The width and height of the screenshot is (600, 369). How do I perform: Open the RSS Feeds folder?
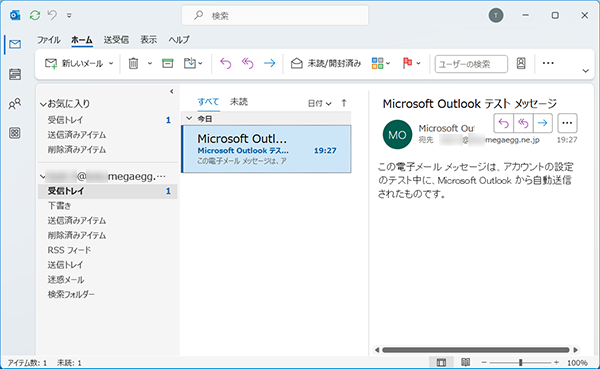click(x=107, y=250)
